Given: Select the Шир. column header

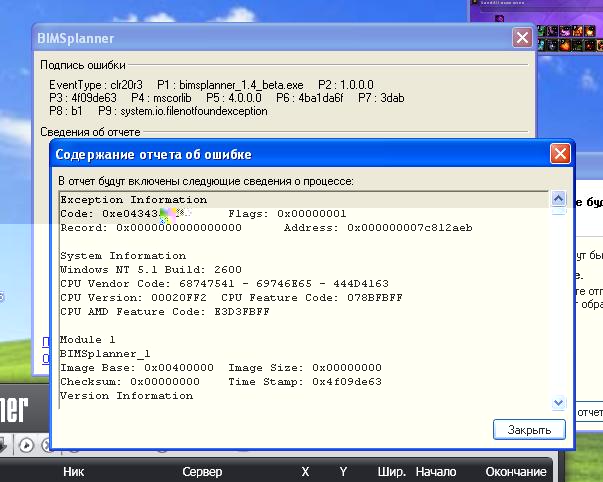Looking at the screenshot, I should pyautogui.click(x=391, y=471).
